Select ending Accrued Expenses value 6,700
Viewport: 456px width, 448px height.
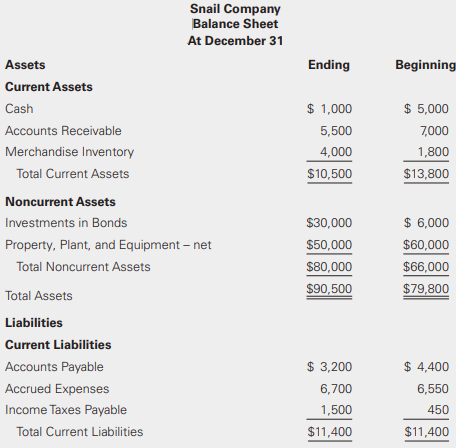(x=336, y=389)
